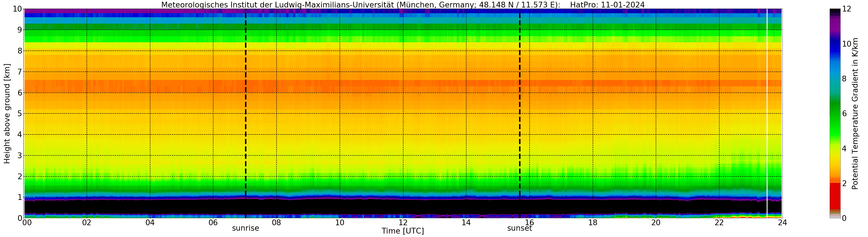This screenshot has height=237, width=868.
Task: Click the colorbar tick label '10'
Action: click(x=846, y=44)
